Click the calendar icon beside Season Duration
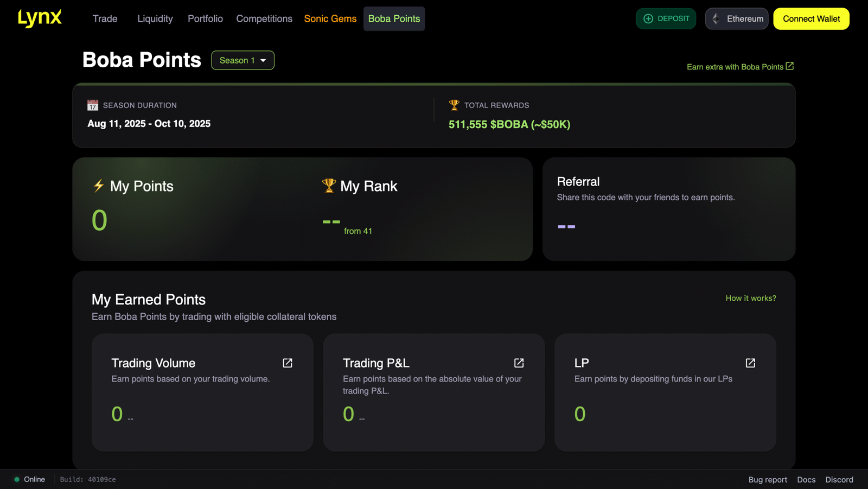Screen dimensions: 868x489 tap(93, 105)
